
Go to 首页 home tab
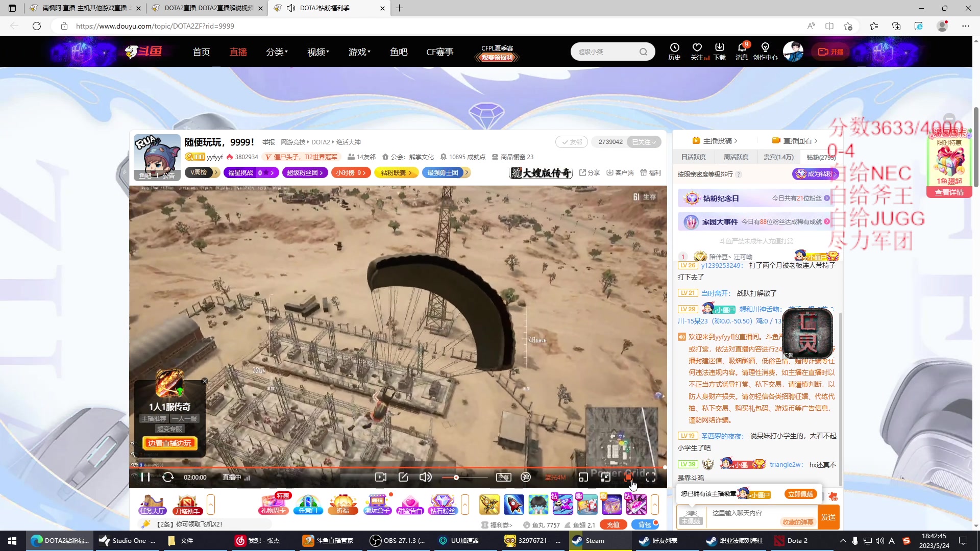click(x=201, y=52)
